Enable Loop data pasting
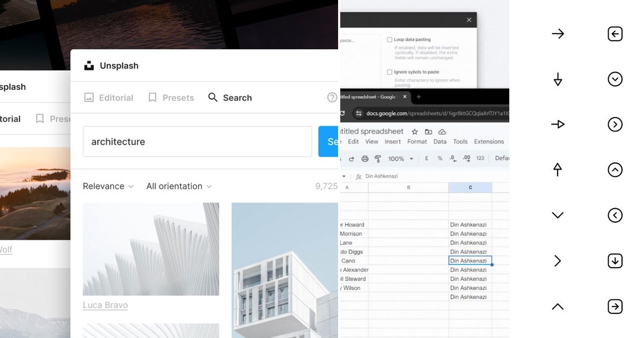This screenshot has width=644, height=338. [x=390, y=39]
